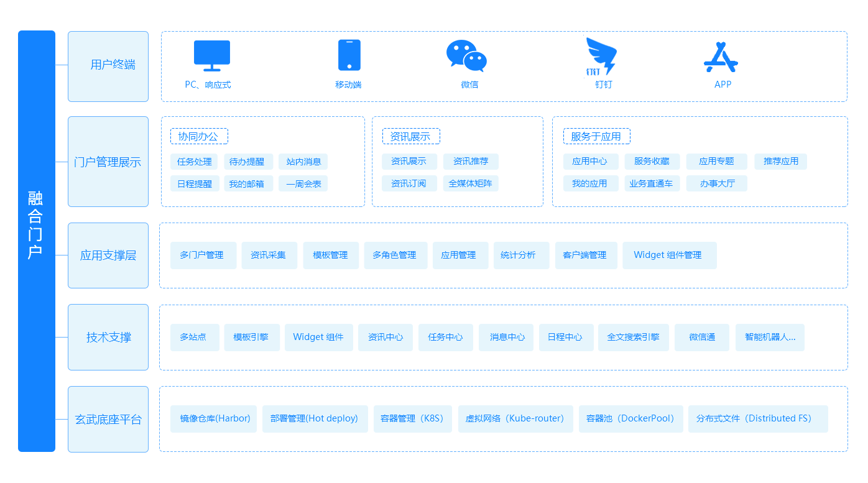The height and width of the screenshot is (483, 868).
Task: Open the 我的应用 tag
Action: tap(591, 183)
